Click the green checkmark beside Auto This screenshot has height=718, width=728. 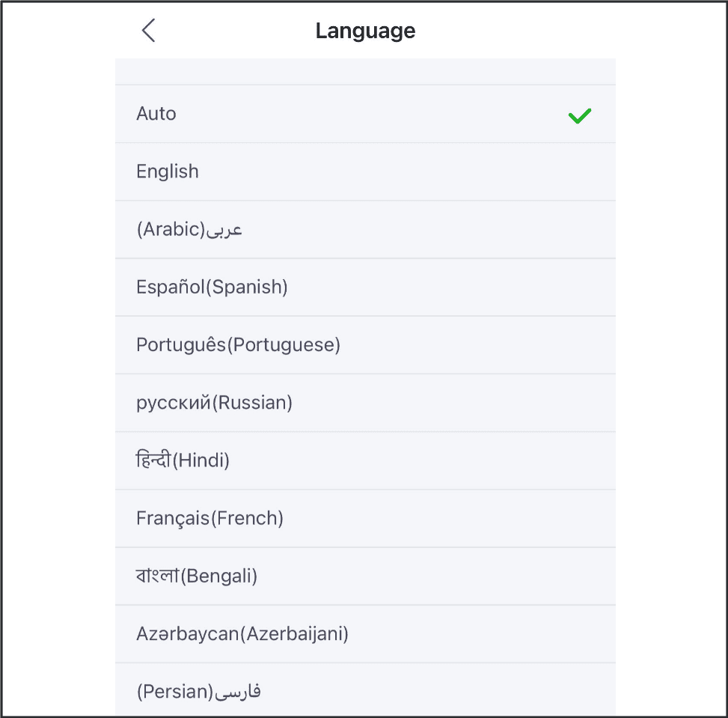pyautogui.click(x=579, y=116)
